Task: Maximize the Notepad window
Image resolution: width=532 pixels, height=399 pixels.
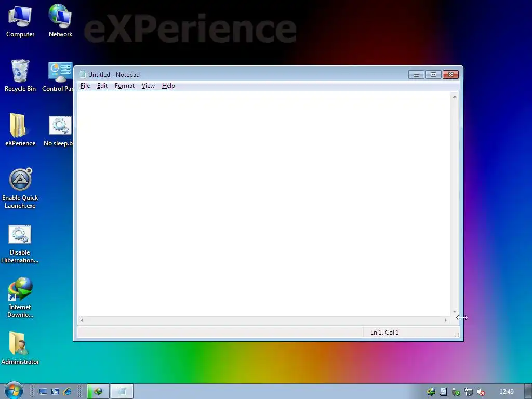Action: pyautogui.click(x=433, y=75)
